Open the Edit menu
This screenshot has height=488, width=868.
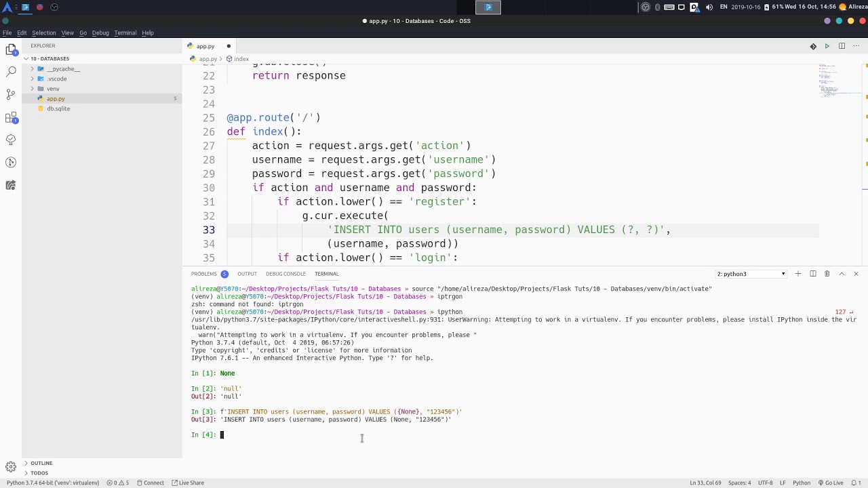[22, 33]
